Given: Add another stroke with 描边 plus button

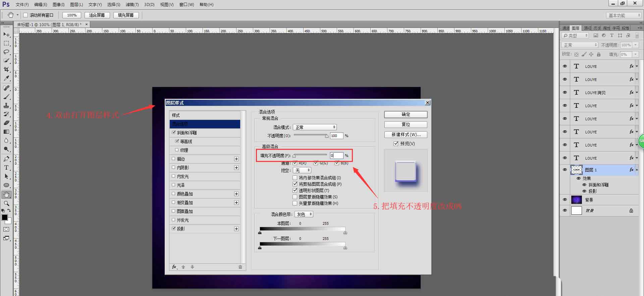Looking at the screenshot, I should click(x=236, y=159).
